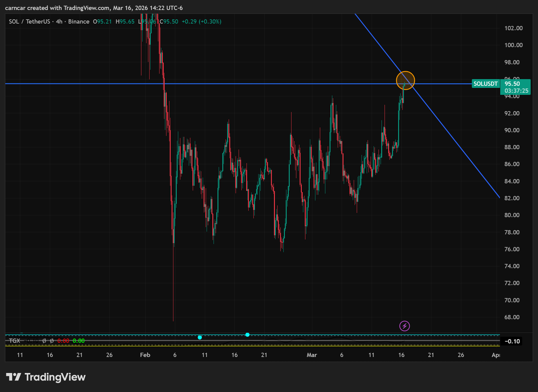Click the SOLUSDT symbol price label

tap(486, 84)
